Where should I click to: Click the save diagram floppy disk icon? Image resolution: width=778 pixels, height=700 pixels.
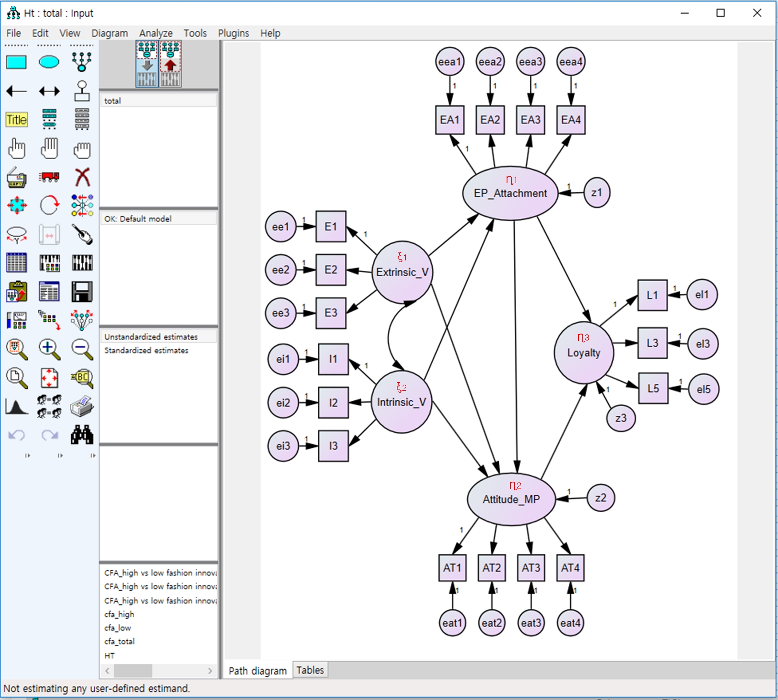pos(82,292)
